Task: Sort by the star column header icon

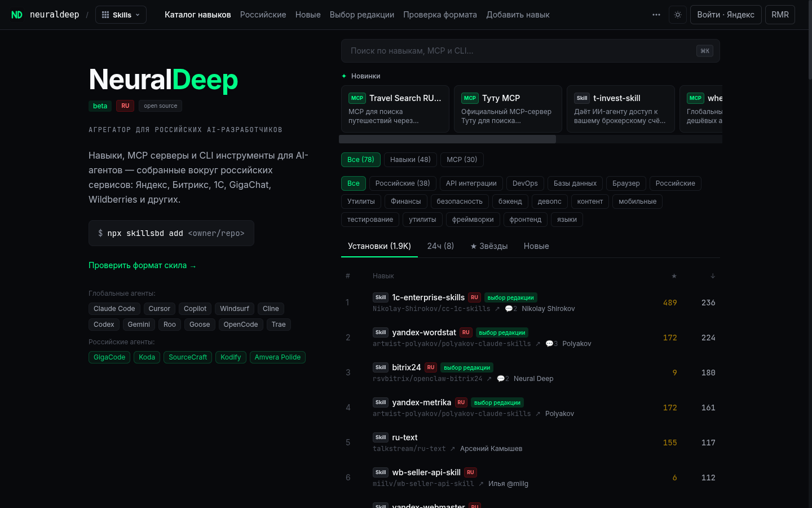Action: pos(674,276)
